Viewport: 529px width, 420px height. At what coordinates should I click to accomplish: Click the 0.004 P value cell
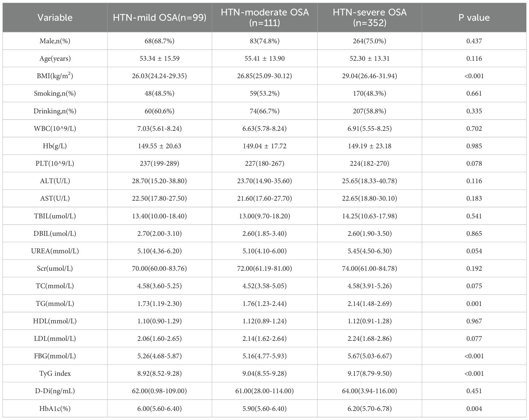[x=474, y=408]
